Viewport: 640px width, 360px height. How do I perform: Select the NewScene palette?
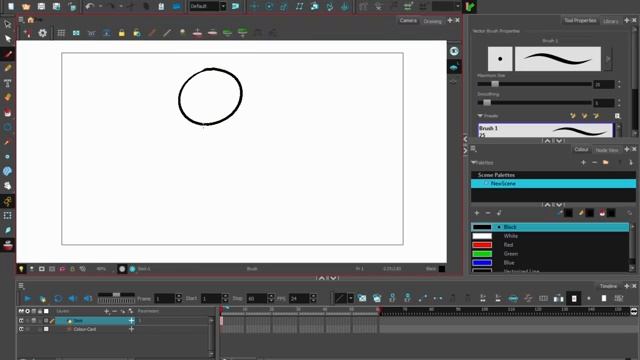553,184
